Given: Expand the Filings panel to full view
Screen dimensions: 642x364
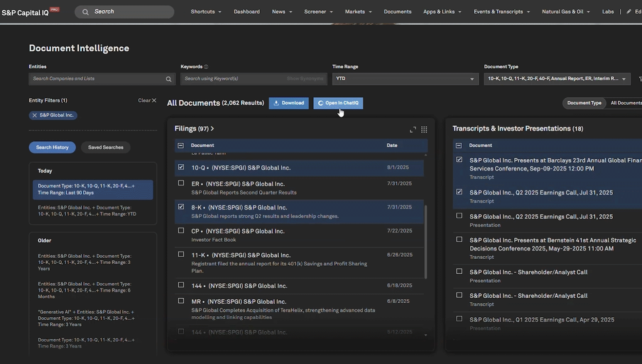Looking at the screenshot, I should point(413,130).
